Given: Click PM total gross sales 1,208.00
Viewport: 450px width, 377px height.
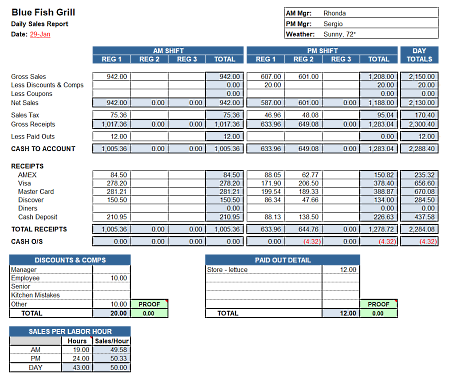Looking at the screenshot, I should [379, 77].
